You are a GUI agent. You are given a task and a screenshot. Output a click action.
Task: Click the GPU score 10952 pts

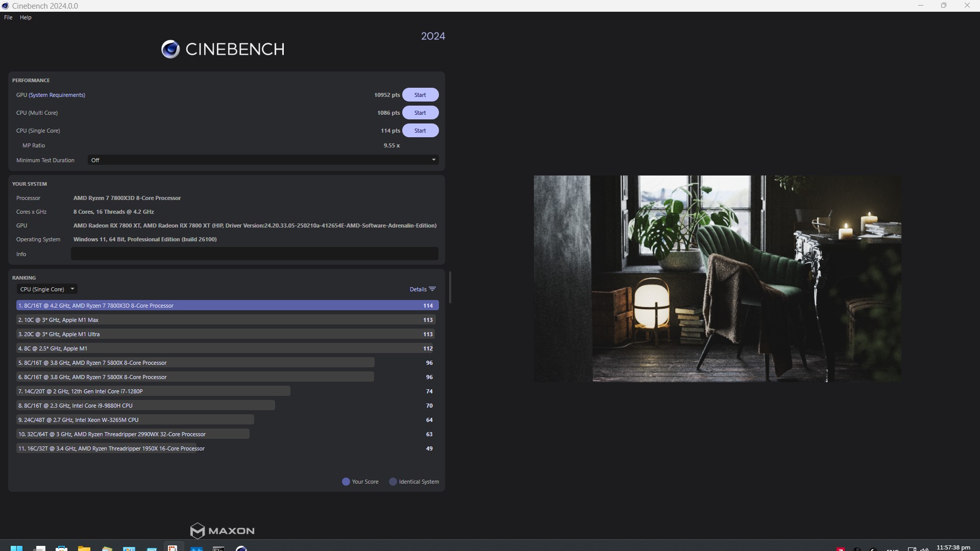point(387,95)
